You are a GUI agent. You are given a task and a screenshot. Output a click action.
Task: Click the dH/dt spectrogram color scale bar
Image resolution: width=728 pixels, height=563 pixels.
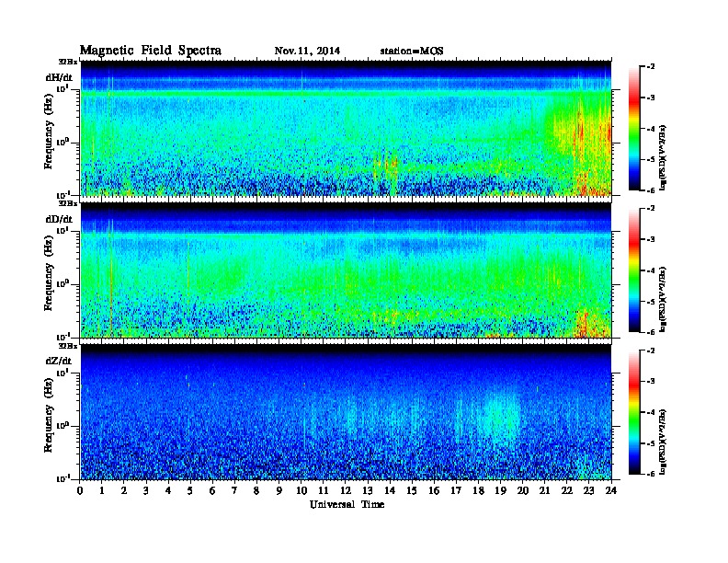634,128
